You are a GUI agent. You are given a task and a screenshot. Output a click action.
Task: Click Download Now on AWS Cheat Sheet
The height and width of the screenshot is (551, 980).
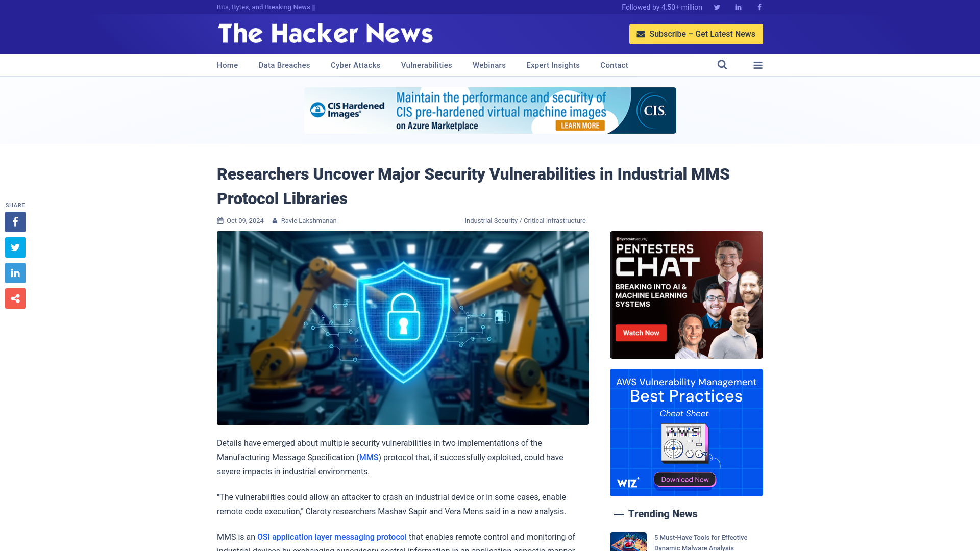click(685, 479)
